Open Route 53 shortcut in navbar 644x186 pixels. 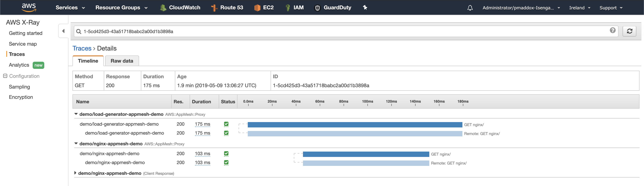point(227,8)
